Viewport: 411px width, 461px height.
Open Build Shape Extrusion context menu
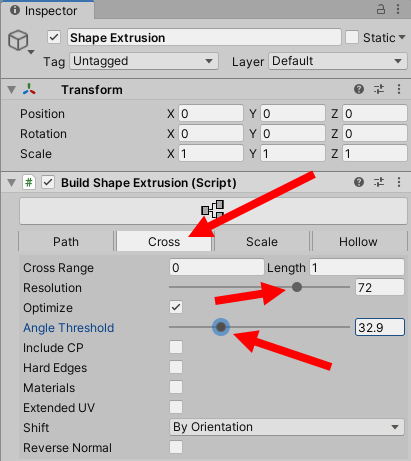click(x=399, y=182)
